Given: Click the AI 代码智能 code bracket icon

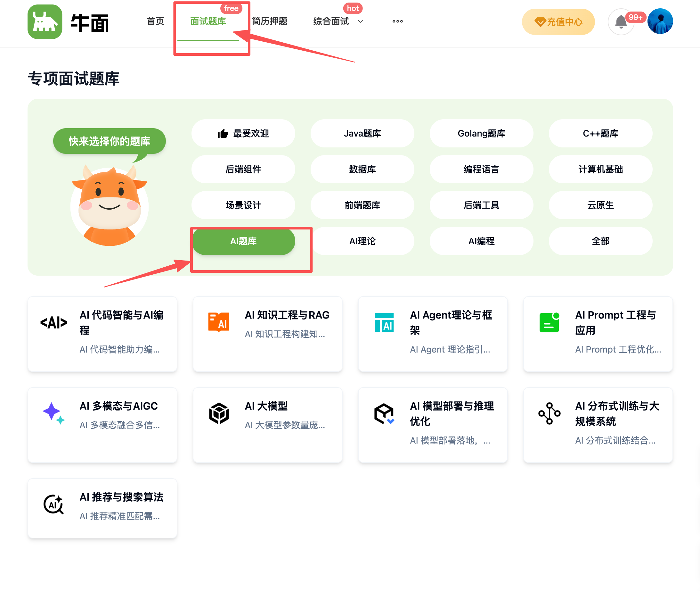Looking at the screenshot, I should click(x=53, y=323).
